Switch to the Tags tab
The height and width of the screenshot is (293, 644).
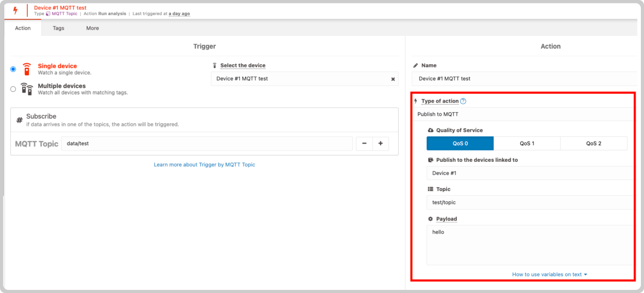(58, 28)
